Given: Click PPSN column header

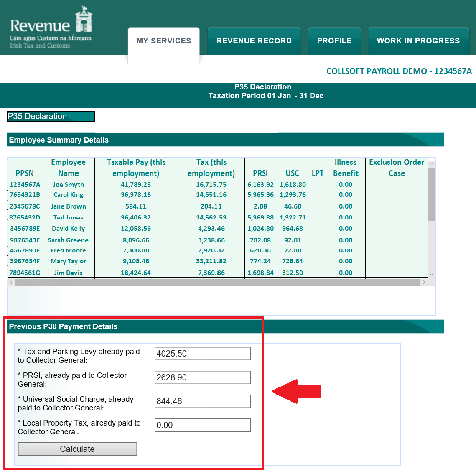Looking at the screenshot, I should 25,173.
